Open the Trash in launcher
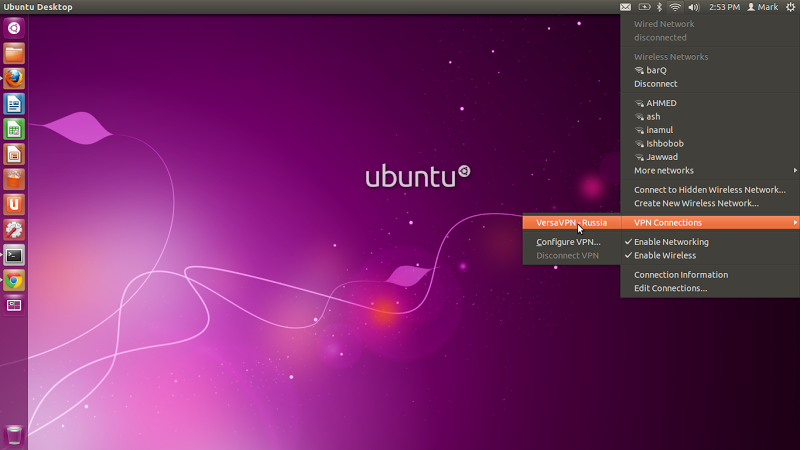Screen dimensions: 800x450 point(14,435)
